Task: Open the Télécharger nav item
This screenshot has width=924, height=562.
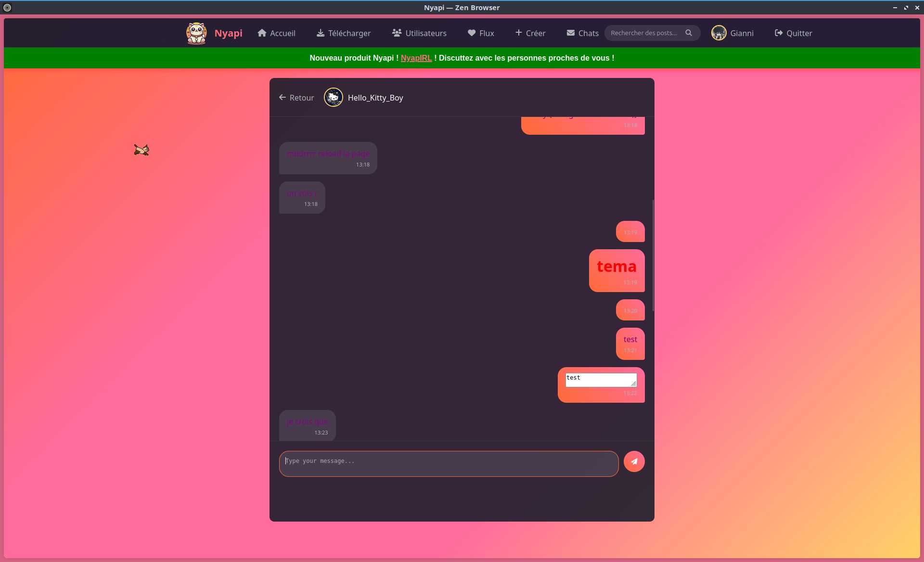Action: [344, 33]
